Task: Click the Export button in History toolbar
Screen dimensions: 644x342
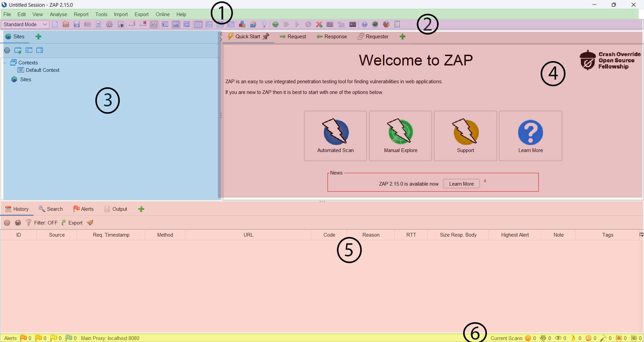Action: (72, 223)
